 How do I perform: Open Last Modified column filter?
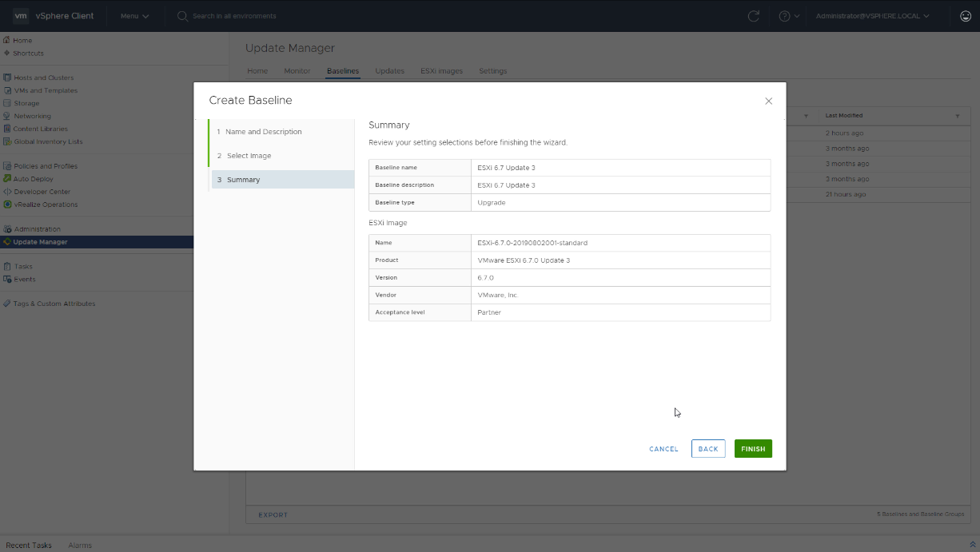pos(958,116)
